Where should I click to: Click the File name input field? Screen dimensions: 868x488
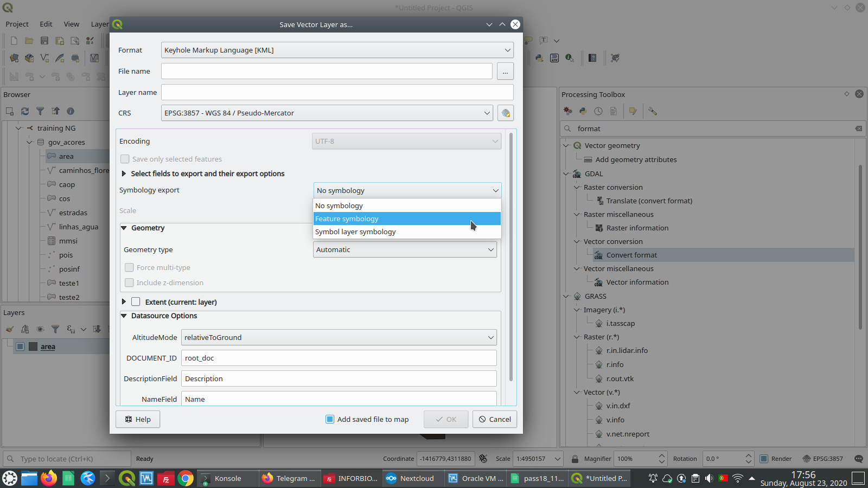coord(327,71)
